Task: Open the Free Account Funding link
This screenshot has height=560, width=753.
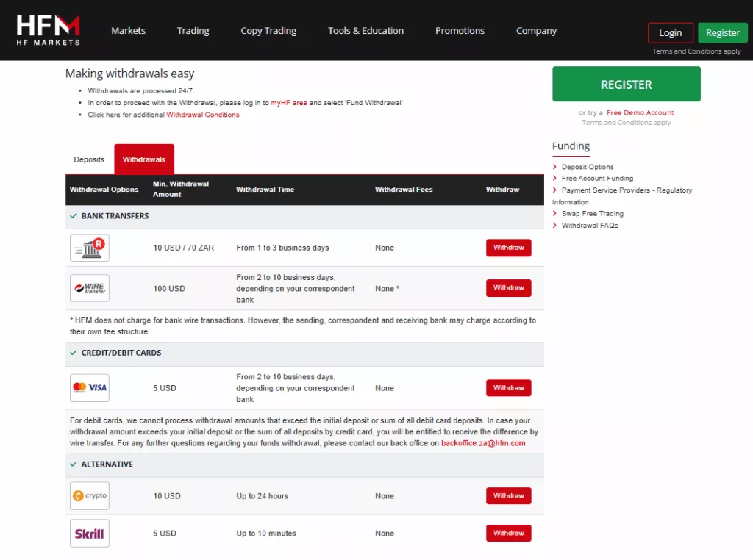Action: click(597, 178)
